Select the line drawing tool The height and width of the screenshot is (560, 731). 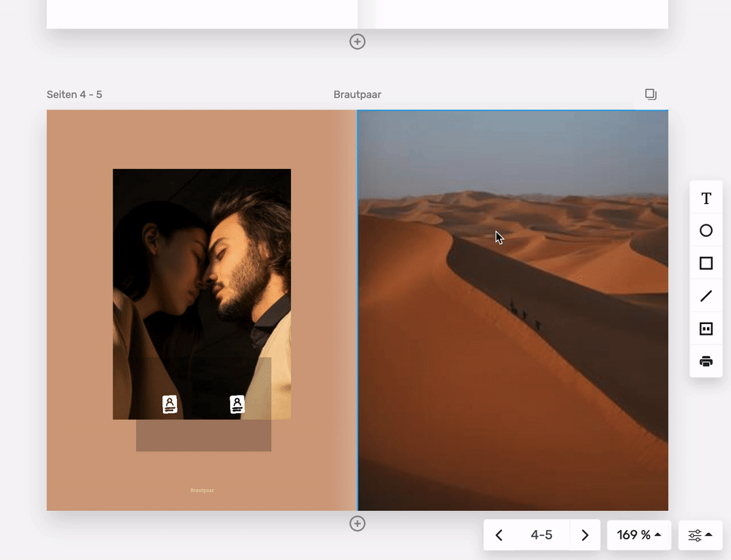pyautogui.click(x=706, y=295)
